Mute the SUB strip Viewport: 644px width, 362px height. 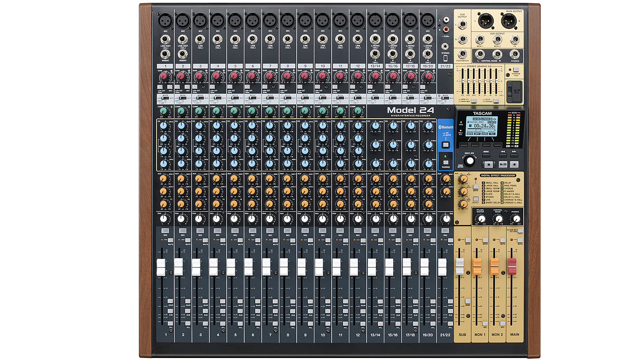468,240
